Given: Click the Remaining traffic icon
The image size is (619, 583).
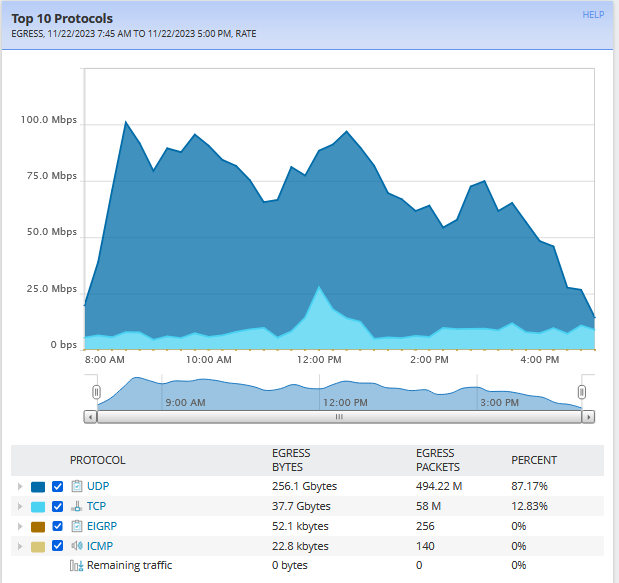Looking at the screenshot, I should coord(77,566).
